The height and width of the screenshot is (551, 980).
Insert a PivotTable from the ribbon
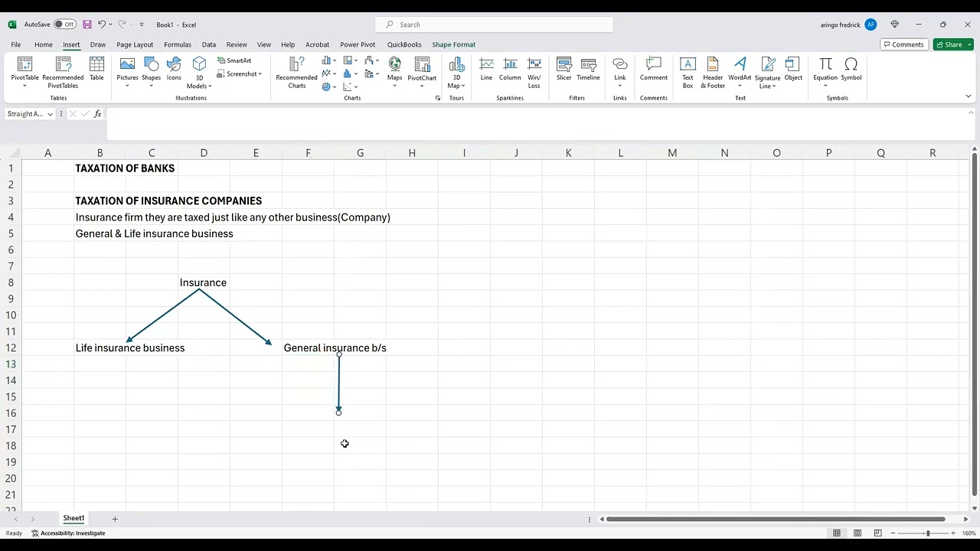pyautogui.click(x=24, y=72)
